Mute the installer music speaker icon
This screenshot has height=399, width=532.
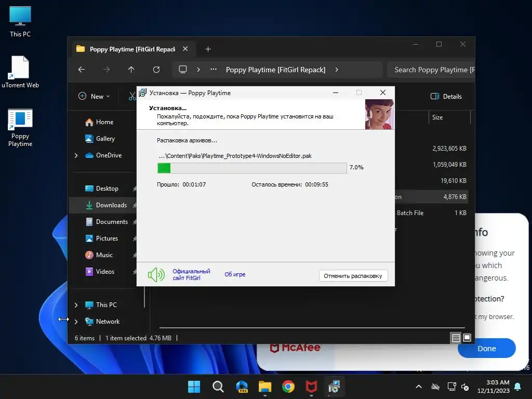point(156,274)
